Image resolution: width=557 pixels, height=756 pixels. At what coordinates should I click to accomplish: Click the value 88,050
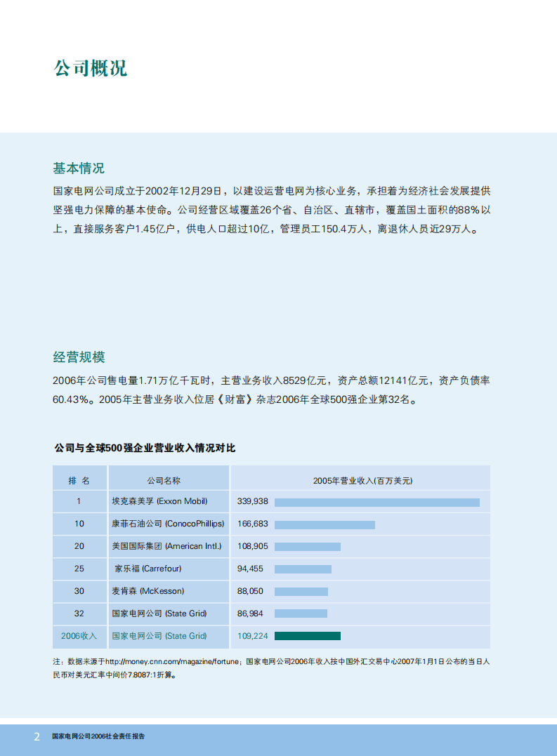tap(250, 591)
